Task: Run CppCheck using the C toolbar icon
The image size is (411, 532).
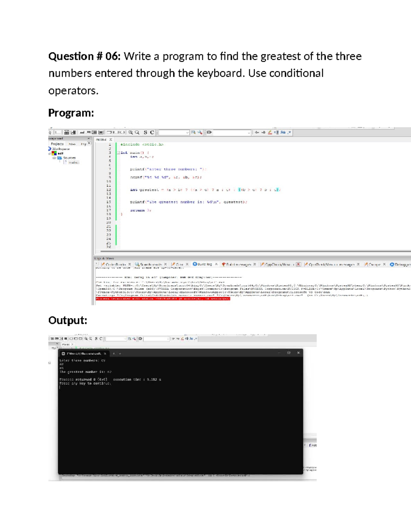Action: 152,132
